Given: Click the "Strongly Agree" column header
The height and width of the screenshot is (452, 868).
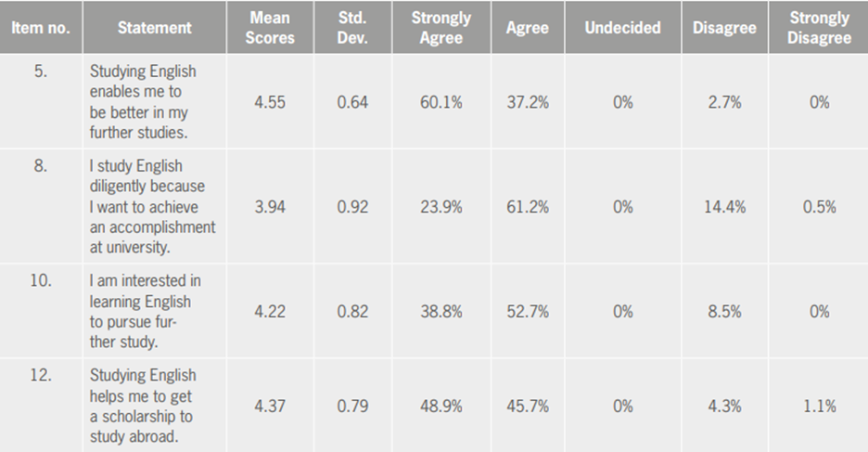Looking at the screenshot, I should [x=440, y=28].
